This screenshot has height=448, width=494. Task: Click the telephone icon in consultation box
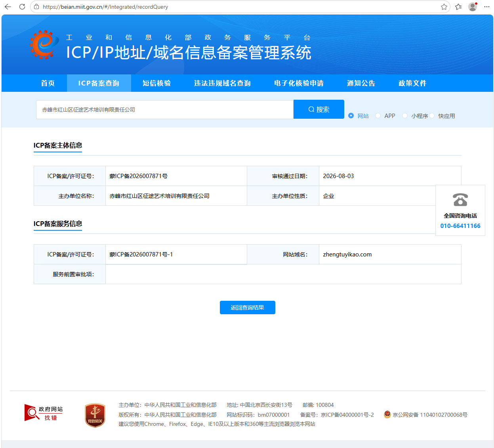coord(460,200)
